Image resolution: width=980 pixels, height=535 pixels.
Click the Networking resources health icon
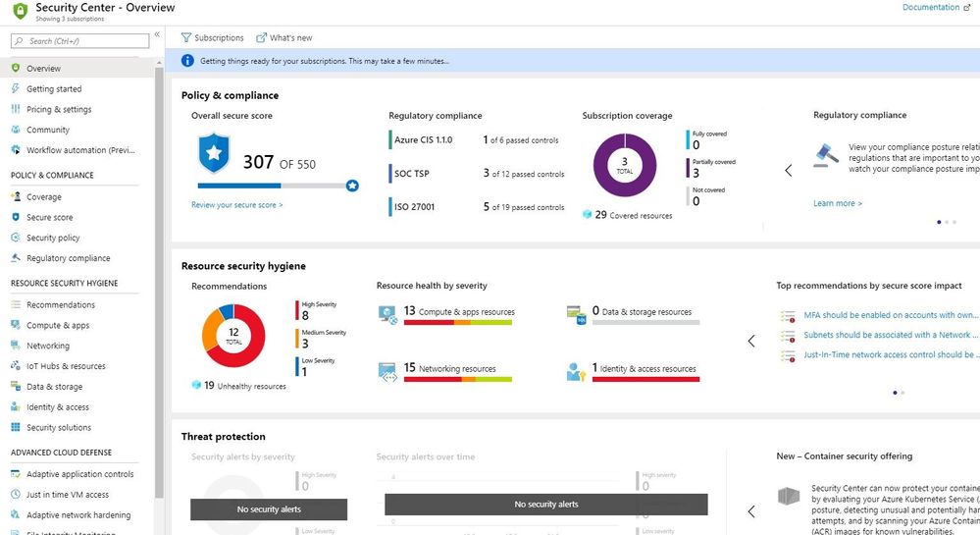(x=388, y=372)
